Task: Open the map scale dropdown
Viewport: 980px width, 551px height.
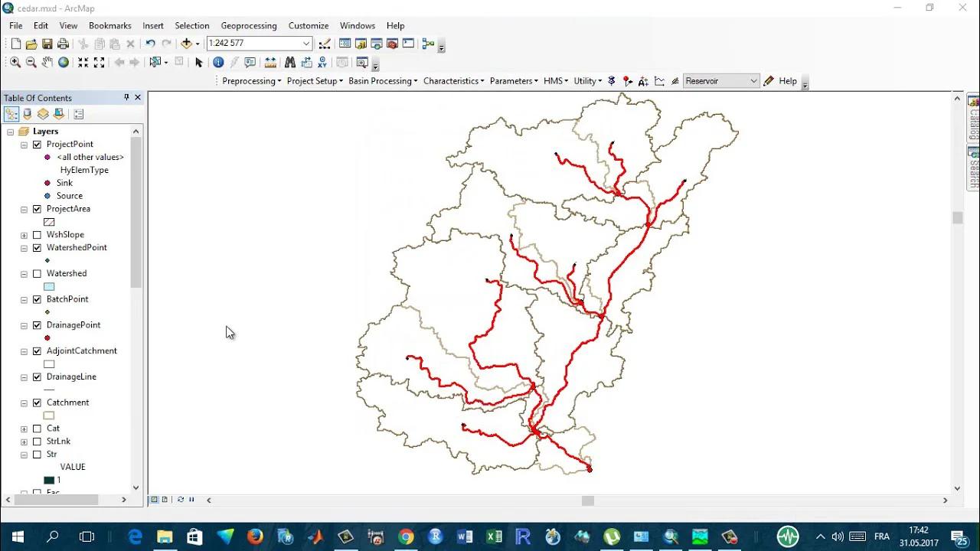Action: pyautogui.click(x=306, y=44)
